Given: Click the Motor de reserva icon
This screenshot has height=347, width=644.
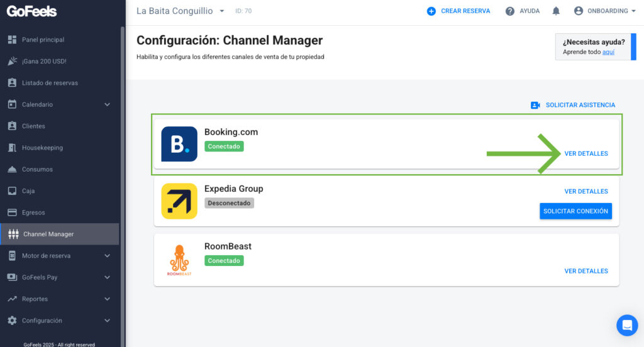Looking at the screenshot, I should click(13, 255).
